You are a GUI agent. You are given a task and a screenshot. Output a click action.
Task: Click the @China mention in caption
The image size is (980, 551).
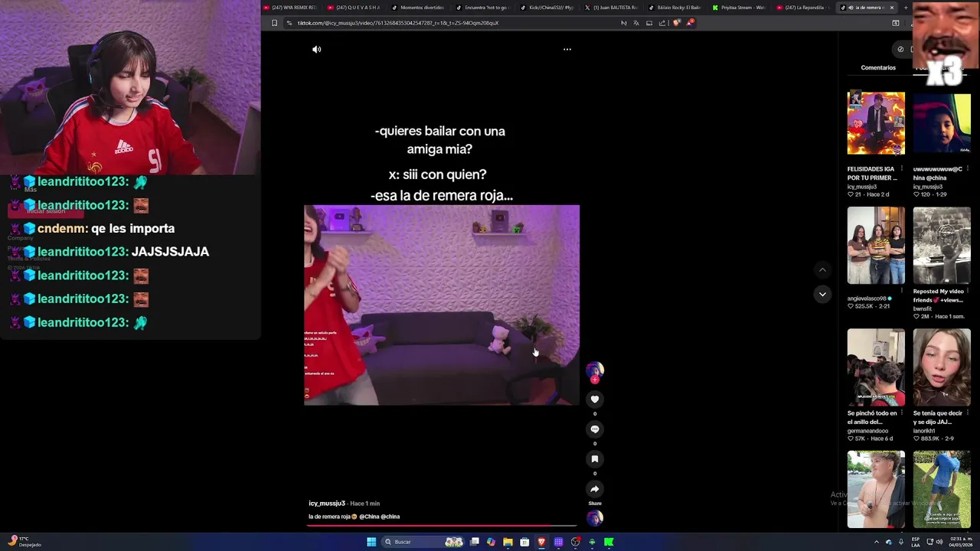click(x=369, y=517)
